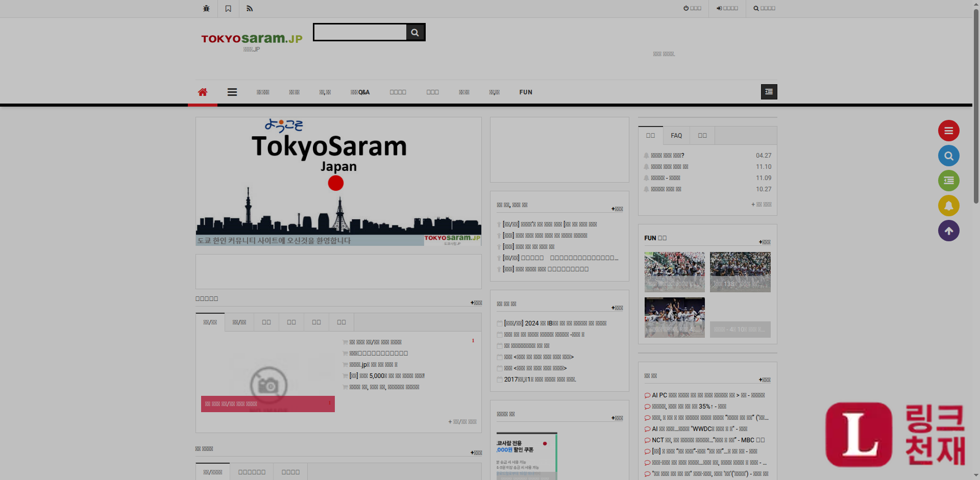980x480 pixels.
Task: Open the bottom-left baseball players thumbnail
Action: (x=674, y=317)
